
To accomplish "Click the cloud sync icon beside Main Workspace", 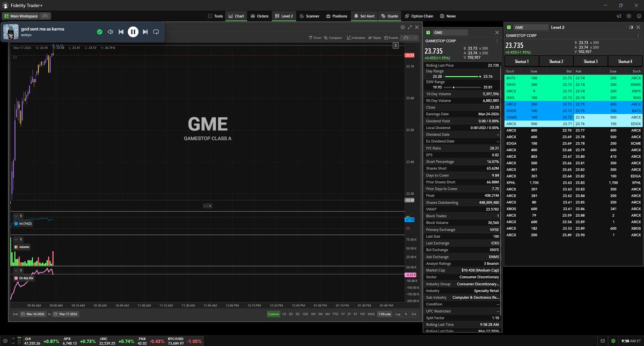I will pyautogui.click(x=46, y=16).
